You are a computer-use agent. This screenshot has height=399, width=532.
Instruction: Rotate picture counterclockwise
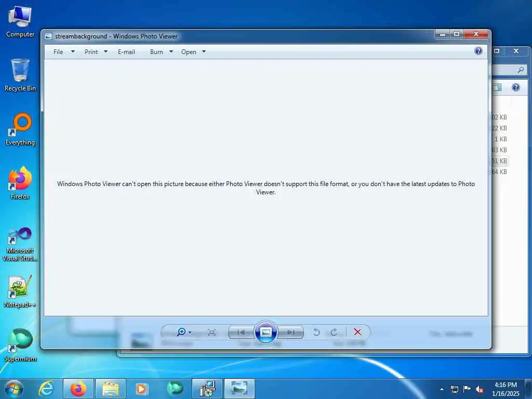click(316, 332)
